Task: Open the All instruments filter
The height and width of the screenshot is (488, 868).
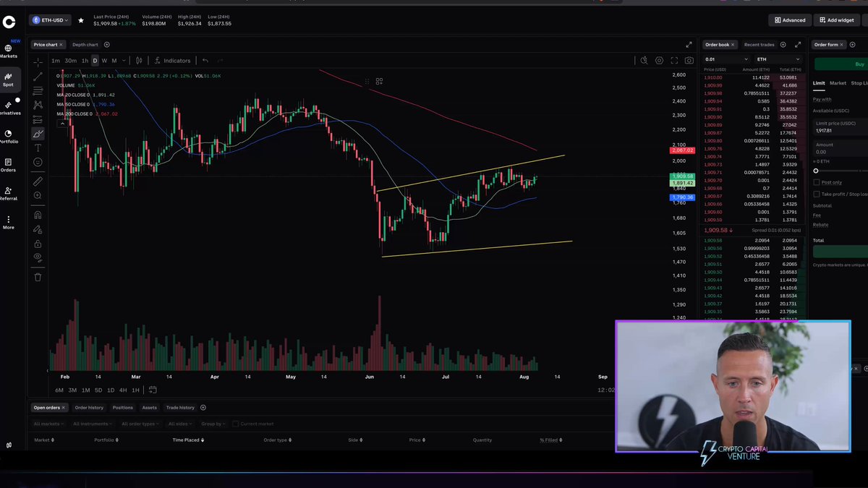Action: pos(93,424)
